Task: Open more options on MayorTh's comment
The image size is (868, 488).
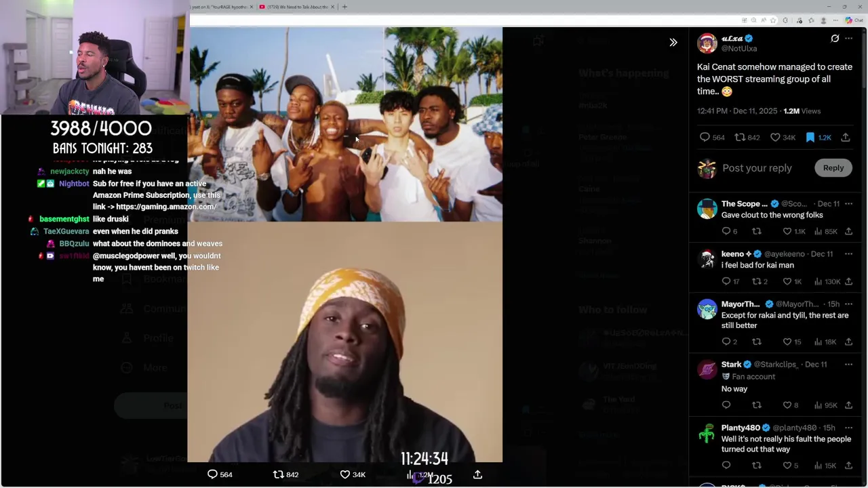Action: (848, 304)
